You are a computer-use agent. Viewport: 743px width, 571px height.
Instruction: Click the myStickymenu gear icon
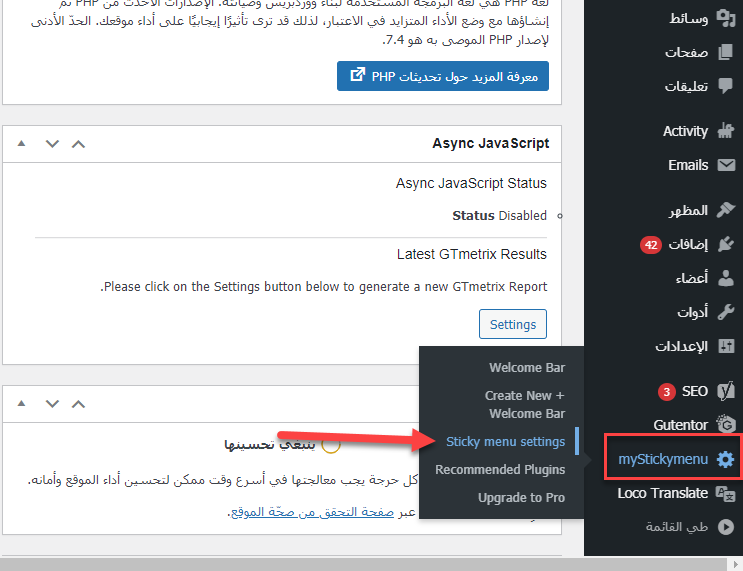tap(725, 459)
